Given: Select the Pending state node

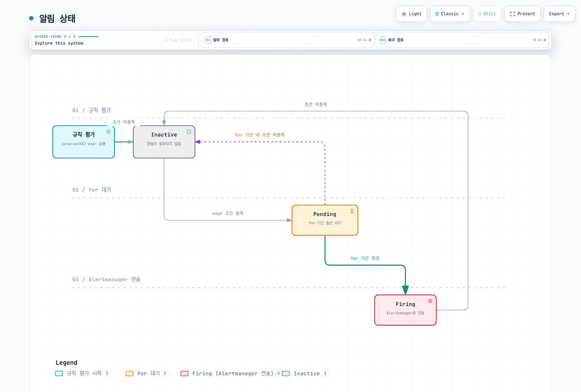Looking at the screenshot, I should pos(325,220).
